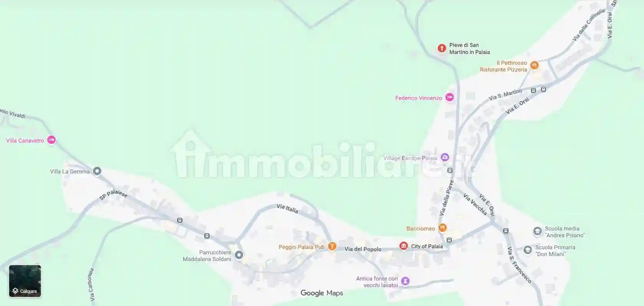Click the Google Maps logo link
Viewport: 644px width, 306px height.
click(322, 293)
